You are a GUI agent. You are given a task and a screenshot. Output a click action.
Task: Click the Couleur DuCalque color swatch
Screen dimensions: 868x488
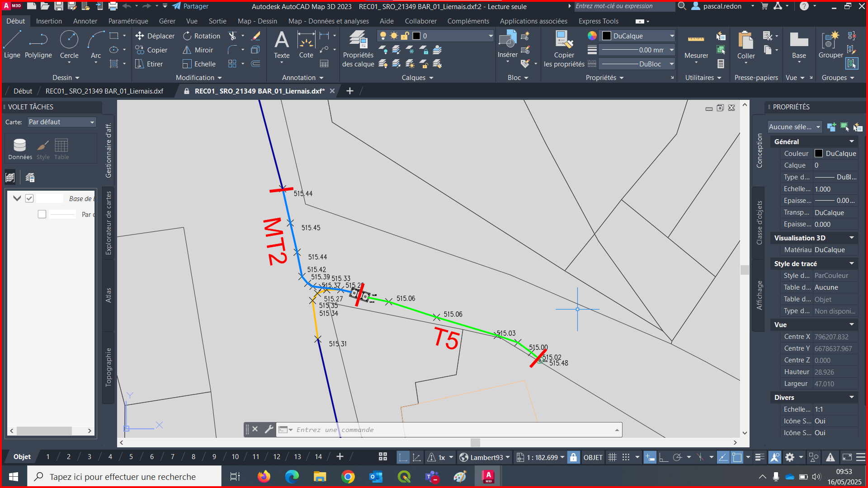pyautogui.click(x=819, y=154)
